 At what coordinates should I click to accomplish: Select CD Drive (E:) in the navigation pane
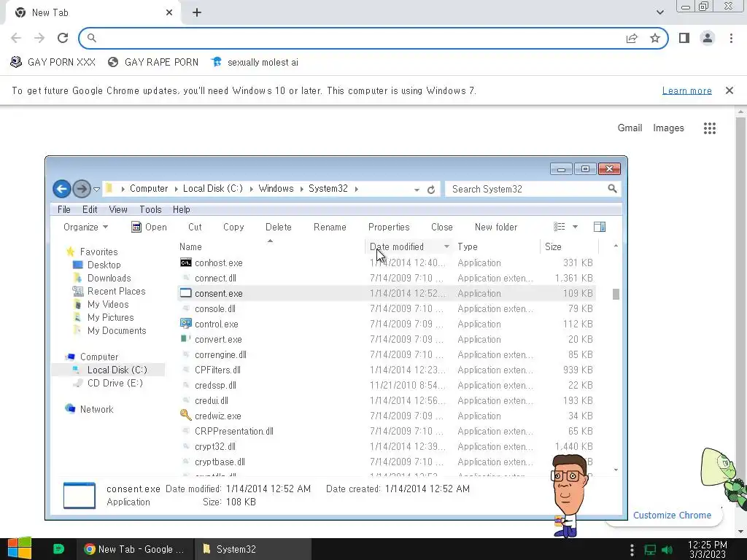tap(115, 384)
